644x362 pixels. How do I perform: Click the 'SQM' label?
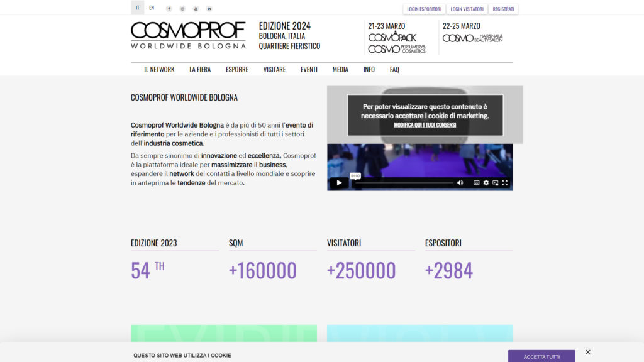tap(236, 243)
